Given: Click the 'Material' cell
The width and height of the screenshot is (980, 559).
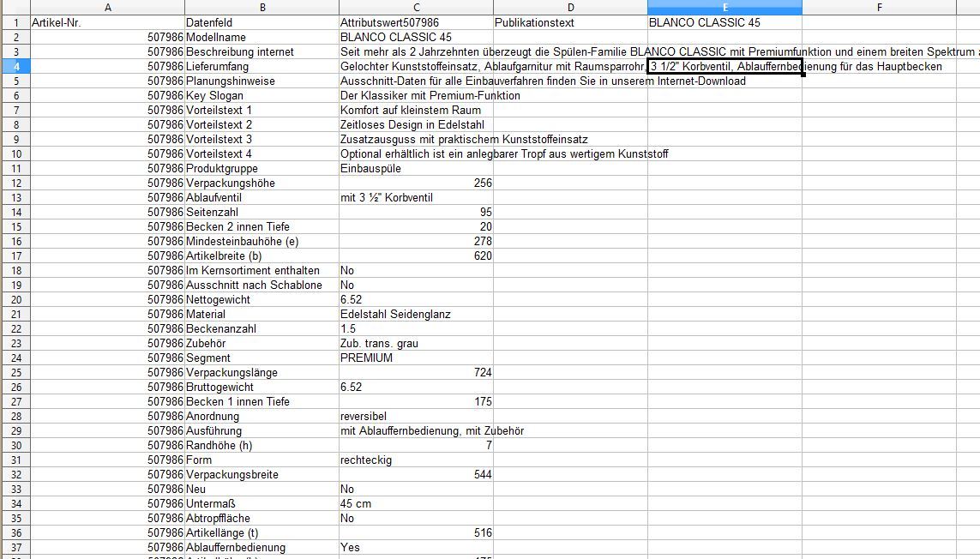Looking at the screenshot, I should click(262, 315).
